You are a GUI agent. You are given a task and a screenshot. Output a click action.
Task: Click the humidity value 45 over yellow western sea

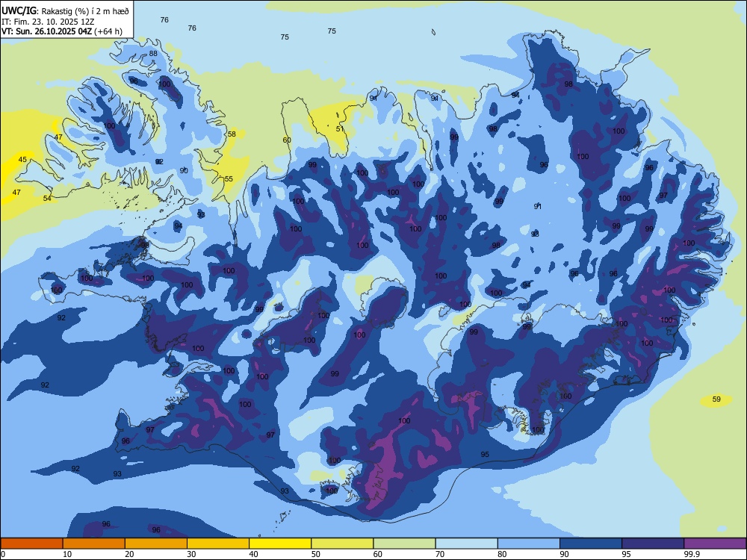[x=22, y=160]
